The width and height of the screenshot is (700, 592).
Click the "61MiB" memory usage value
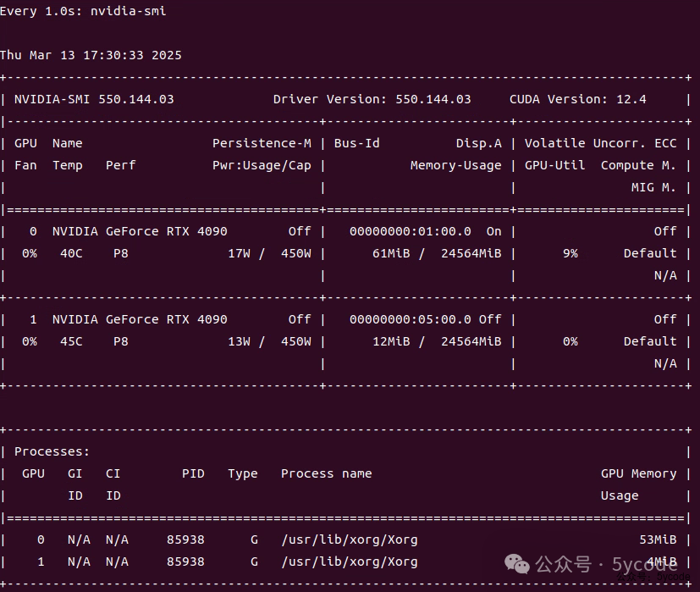391,253
